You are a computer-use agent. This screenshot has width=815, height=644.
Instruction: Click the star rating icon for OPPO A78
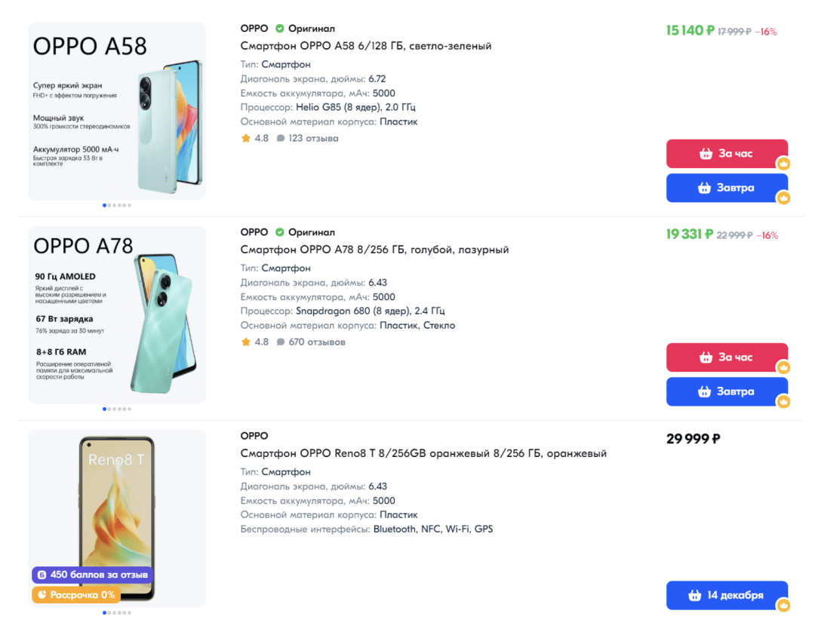(246, 342)
